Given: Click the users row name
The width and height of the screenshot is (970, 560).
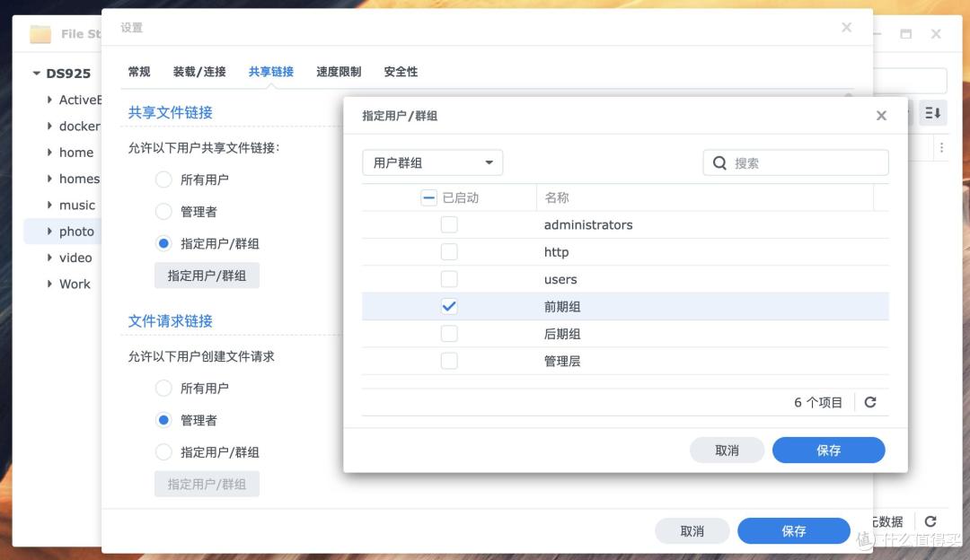Looking at the screenshot, I should pyautogui.click(x=560, y=279).
